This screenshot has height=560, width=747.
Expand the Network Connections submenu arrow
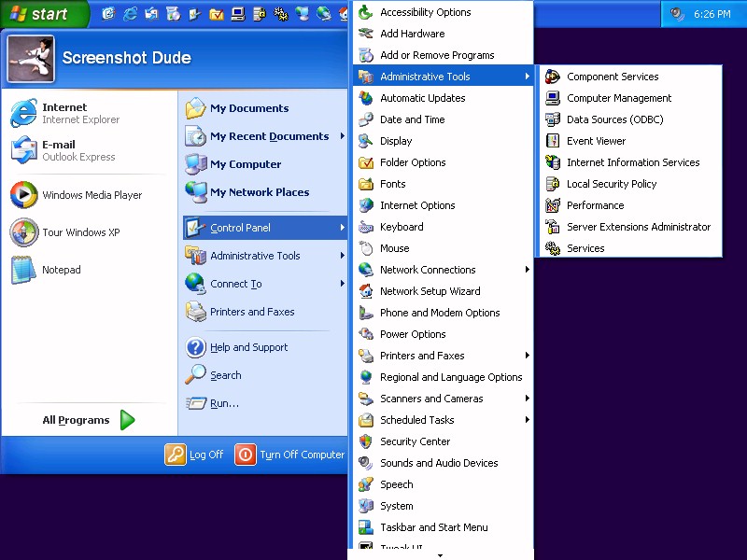pos(528,270)
